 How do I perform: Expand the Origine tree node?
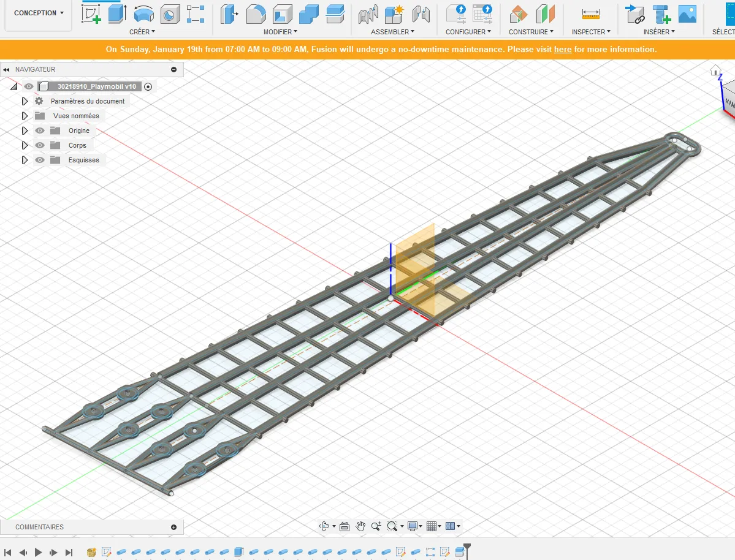coord(25,131)
